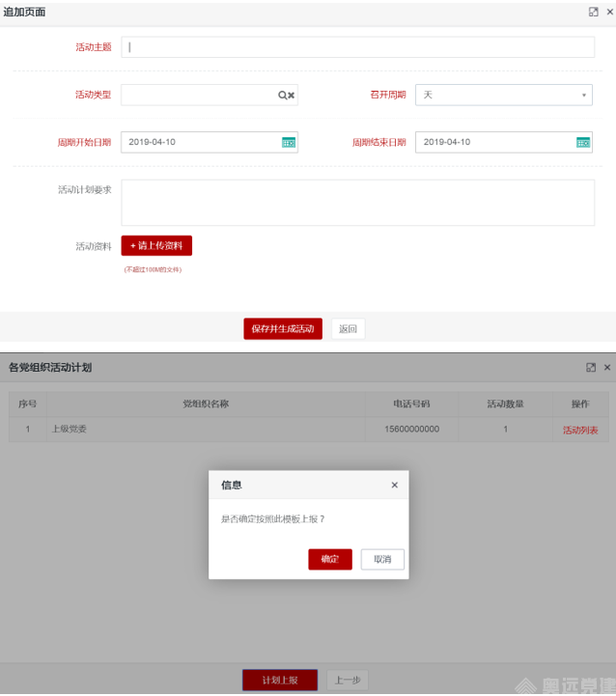Click the 周期开始日期 date field
The height and width of the screenshot is (696, 616).
(x=210, y=143)
